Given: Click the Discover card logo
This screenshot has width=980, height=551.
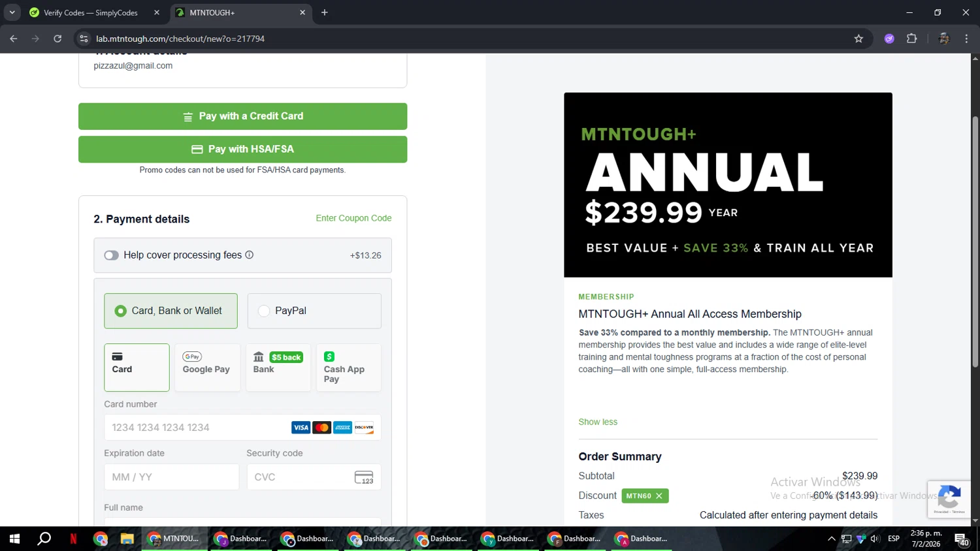Looking at the screenshot, I should pos(364,428).
